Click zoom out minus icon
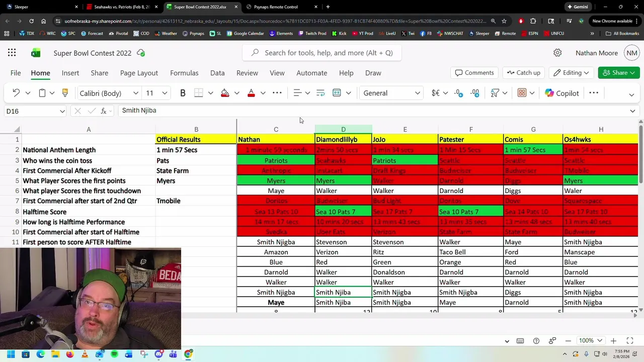Image resolution: width=644 pixels, height=362 pixels. (x=568, y=341)
